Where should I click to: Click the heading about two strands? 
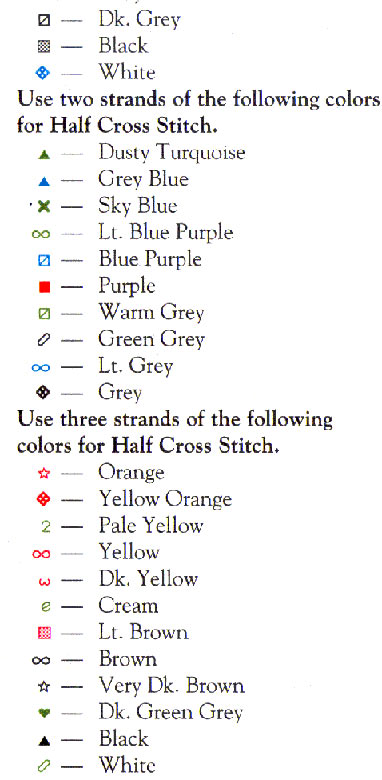198,112
